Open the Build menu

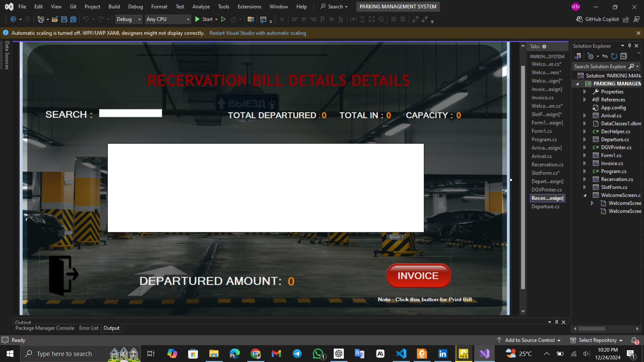114,7
